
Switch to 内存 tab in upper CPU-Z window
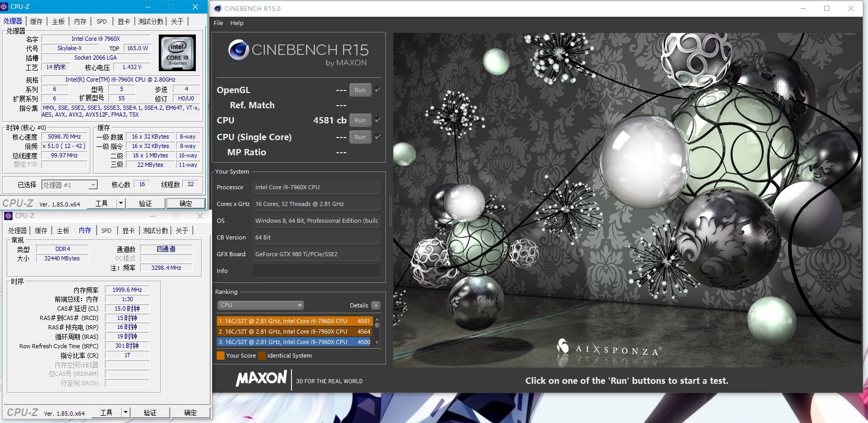[80, 21]
